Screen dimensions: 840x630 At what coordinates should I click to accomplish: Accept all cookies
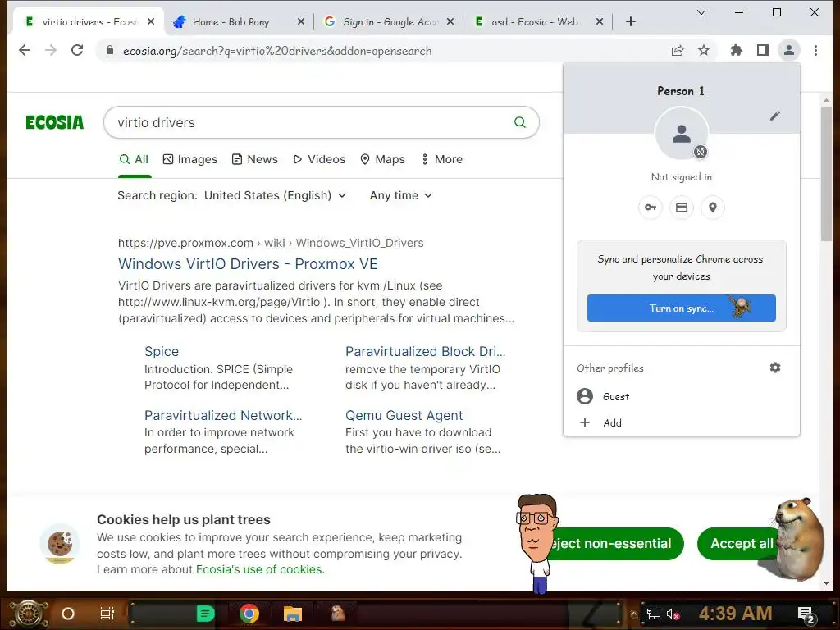(741, 544)
